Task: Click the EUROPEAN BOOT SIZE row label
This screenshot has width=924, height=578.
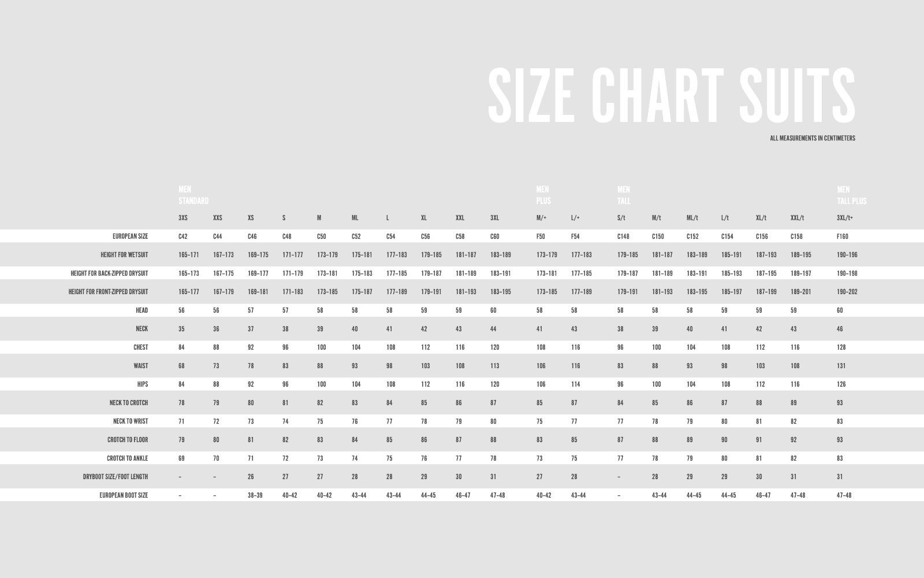Action: click(x=124, y=495)
